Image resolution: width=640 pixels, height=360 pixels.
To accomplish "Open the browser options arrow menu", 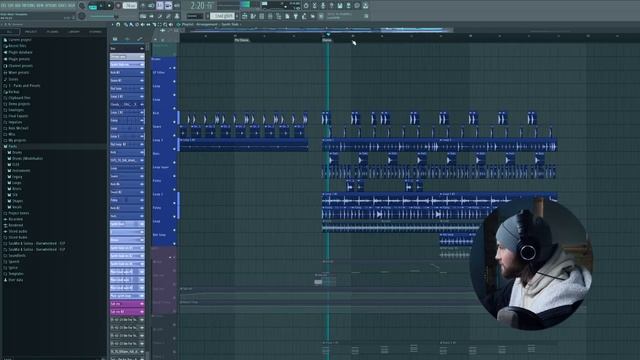I will coord(2,24).
